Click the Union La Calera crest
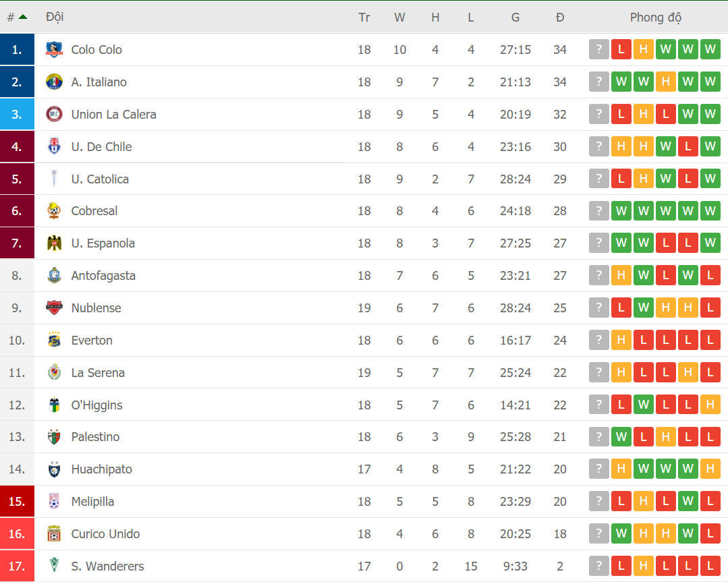This screenshot has width=728, height=582. [x=54, y=114]
